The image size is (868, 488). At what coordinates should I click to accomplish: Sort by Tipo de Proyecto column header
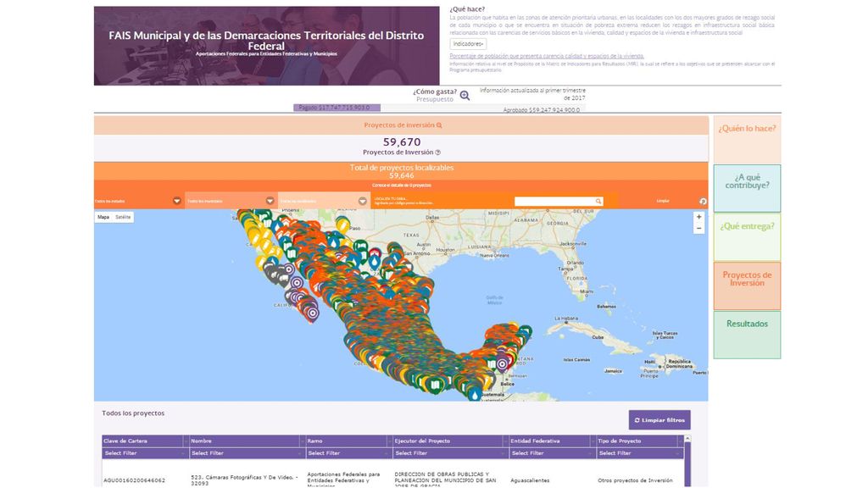(x=640, y=441)
